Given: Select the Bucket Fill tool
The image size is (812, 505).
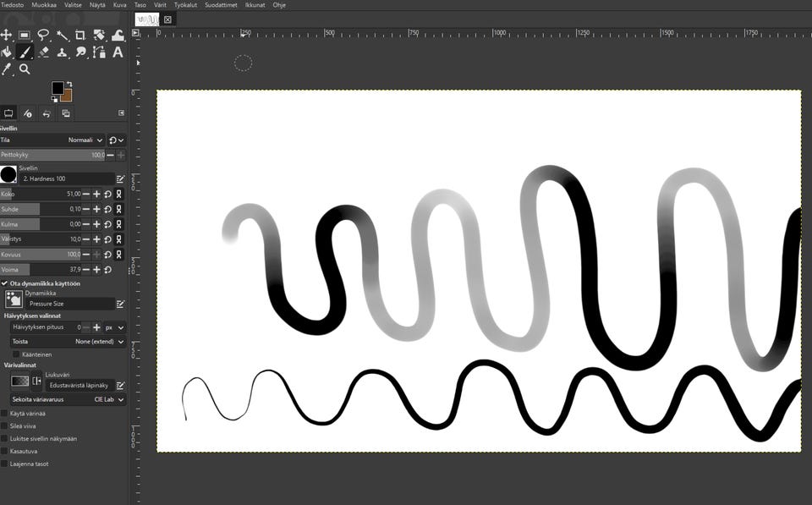Looking at the screenshot, I should coord(6,52).
